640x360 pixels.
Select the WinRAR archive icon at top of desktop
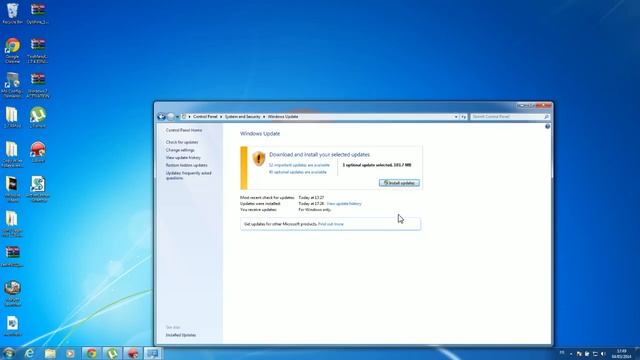[x=38, y=13]
